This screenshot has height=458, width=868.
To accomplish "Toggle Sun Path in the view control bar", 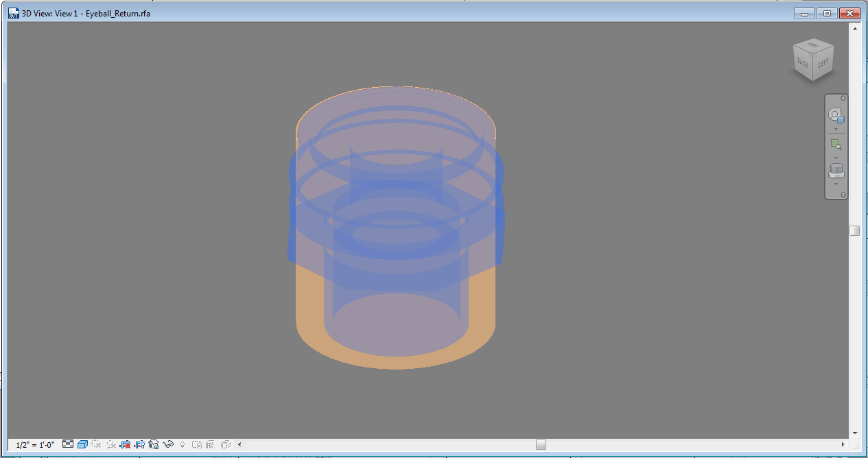I will [96, 444].
